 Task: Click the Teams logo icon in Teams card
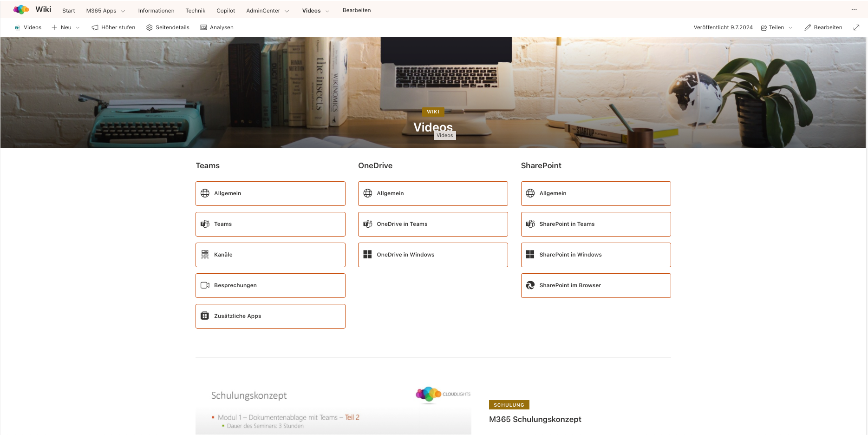(205, 224)
